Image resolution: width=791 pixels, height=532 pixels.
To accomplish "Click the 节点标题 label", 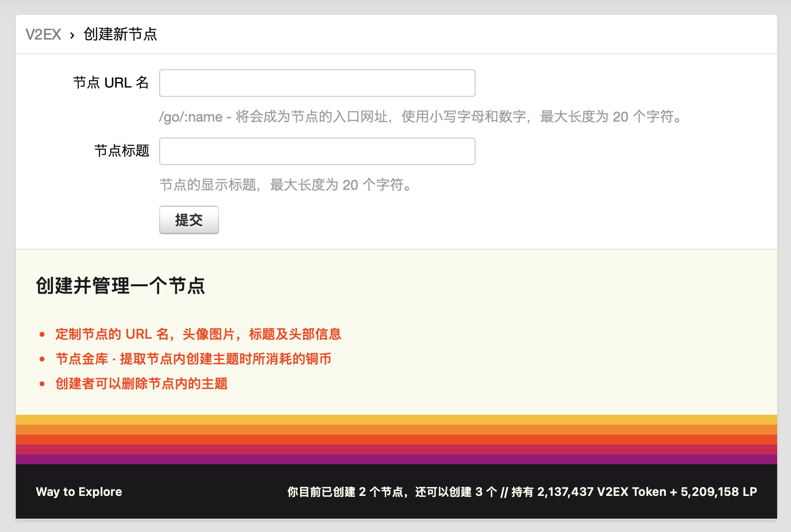I will point(122,151).
